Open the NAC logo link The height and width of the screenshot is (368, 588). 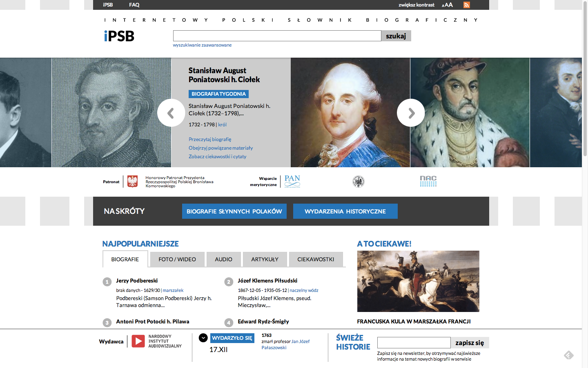click(x=428, y=181)
